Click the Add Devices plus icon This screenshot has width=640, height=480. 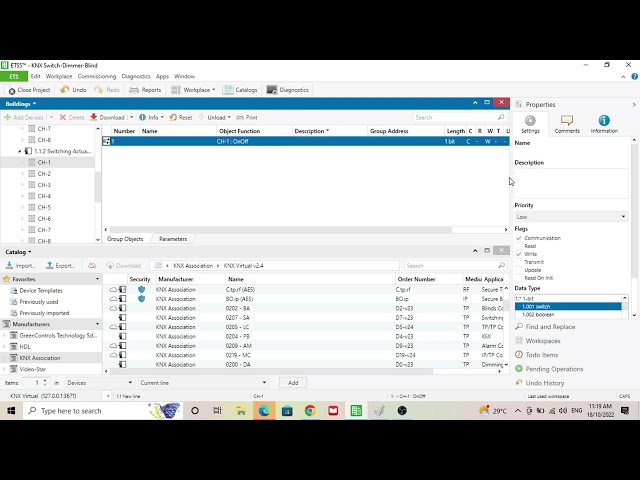pos(7,118)
